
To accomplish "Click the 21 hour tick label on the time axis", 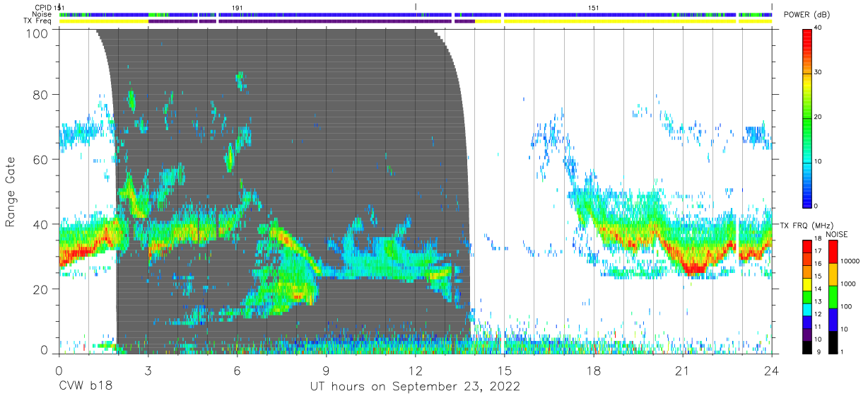I will tap(683, 370).
